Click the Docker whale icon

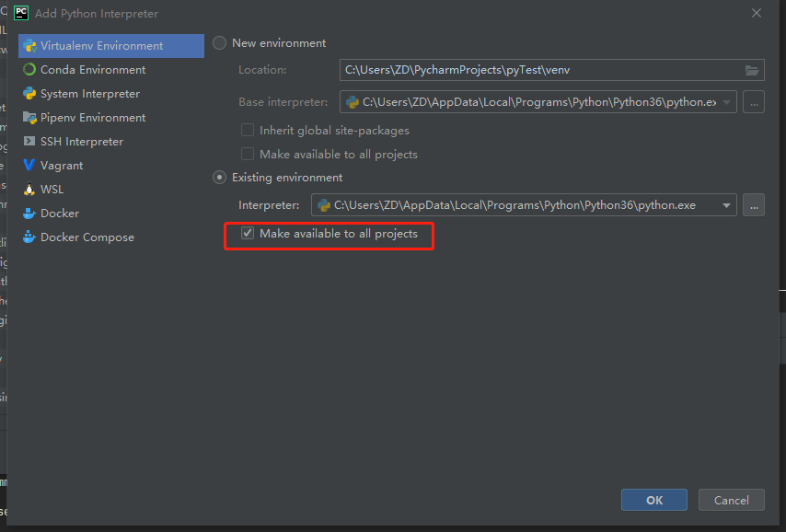(29, 214)
